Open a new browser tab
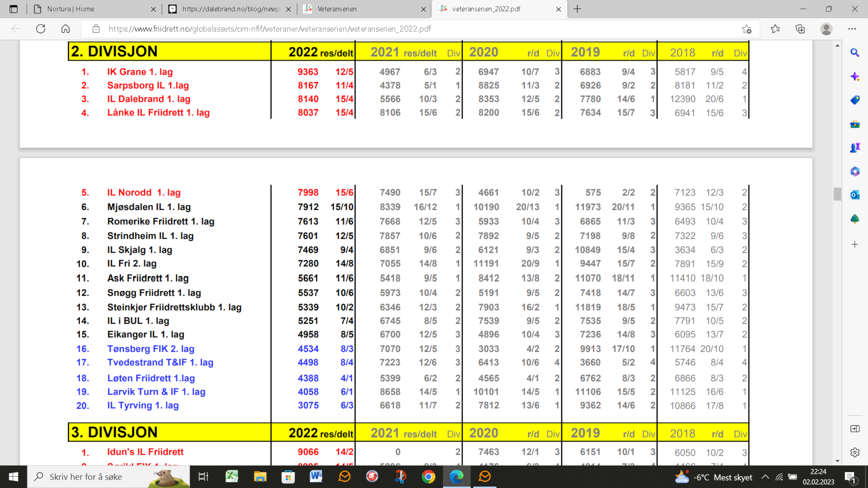 coord(577,9)
